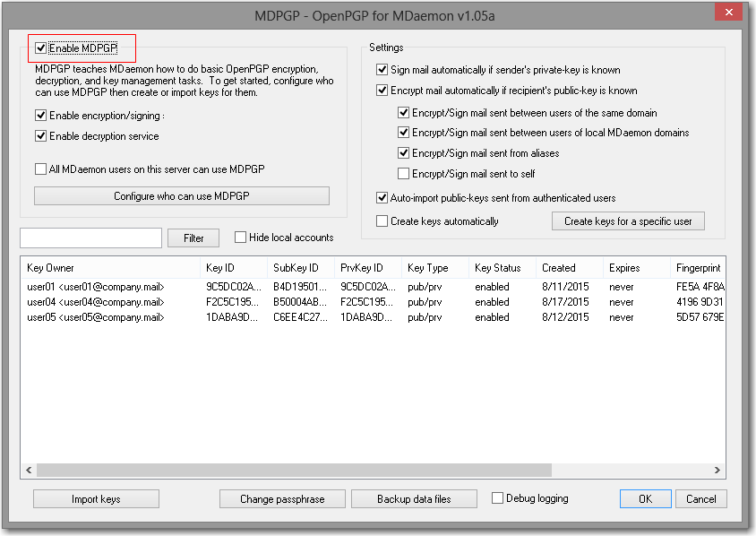Screen dimensions: 756x536
Task: Toggle Encrypt mail automatically if recipient's public-key is known
Action: [x=382, y=90]
